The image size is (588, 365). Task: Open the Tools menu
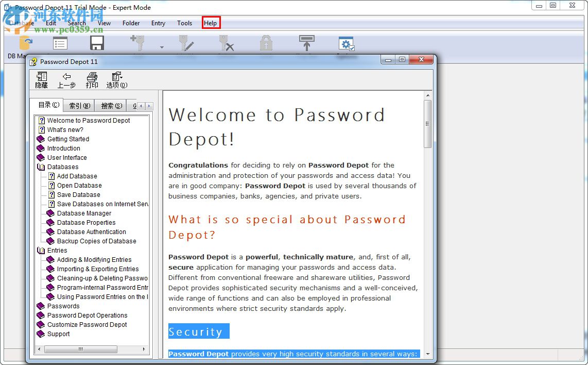click(x=184, y=23)
